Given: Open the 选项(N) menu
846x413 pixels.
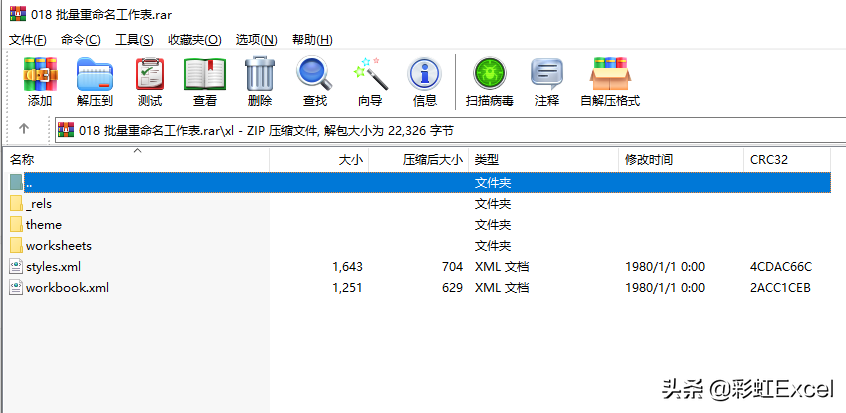Looking at the screenshot, I should (256, 40).
